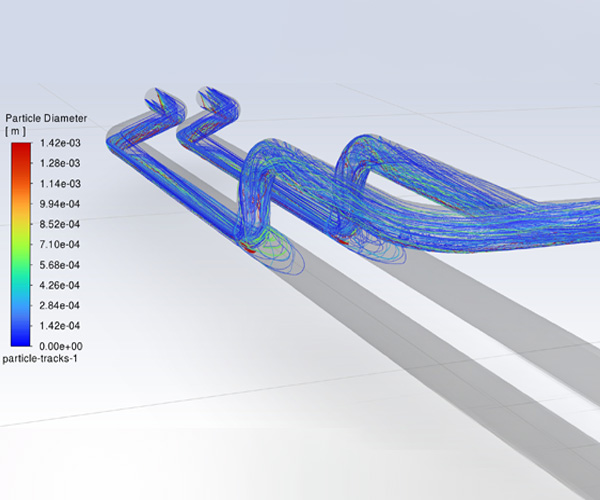Viewport: 600px width, 500px height.
Task: Pick the dark blue bottom of the color bar
Action: [20, 335]
